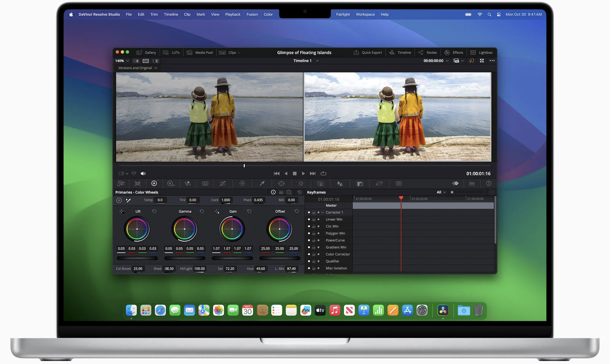Pick white point next to Gain
This screenshot has height=364, width=610.
(x=217, y=211)
